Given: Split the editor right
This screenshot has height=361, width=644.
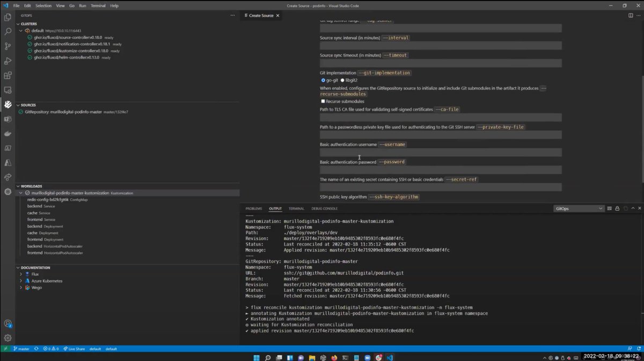Looking at the screenshot, I should coord(631,16).
